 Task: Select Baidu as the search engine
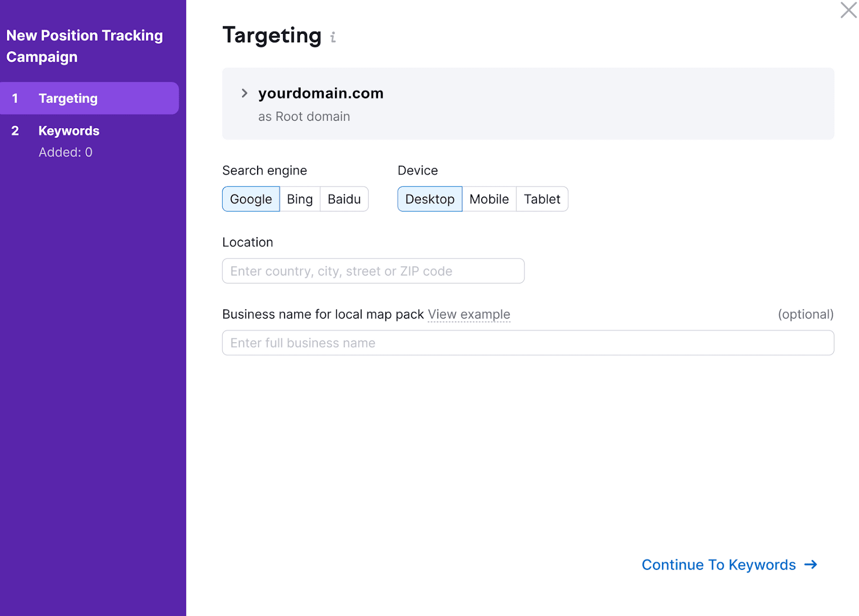344,199
